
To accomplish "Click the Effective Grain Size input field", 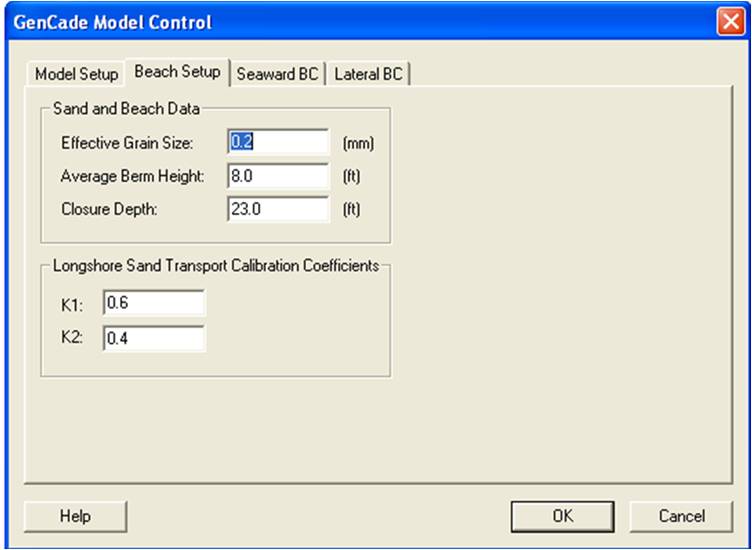I will pos(279,142).
